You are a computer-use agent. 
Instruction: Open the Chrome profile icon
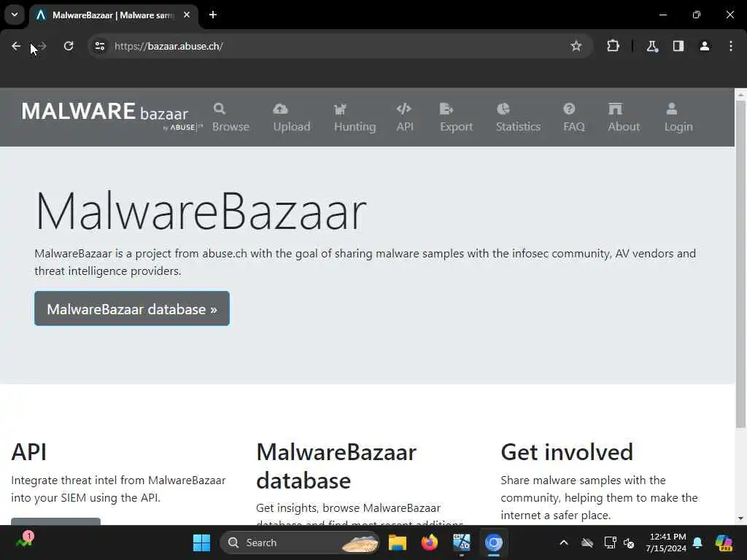pos(705,46)
